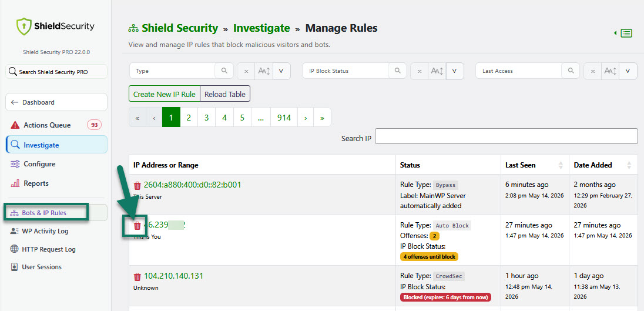644x311 pixels.
Task: Jump to last page with » button
Action: pyautogui.click(x=322, y=118)
